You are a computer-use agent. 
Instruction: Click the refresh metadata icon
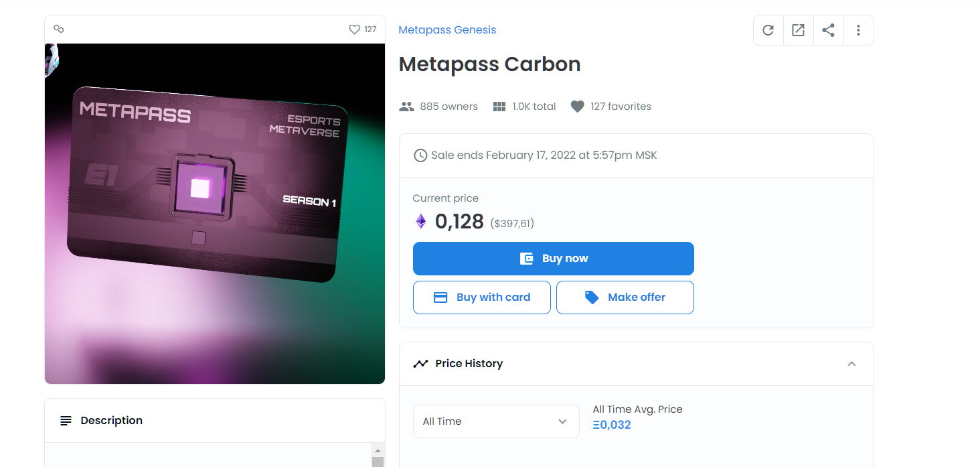(x=768, y=30)
